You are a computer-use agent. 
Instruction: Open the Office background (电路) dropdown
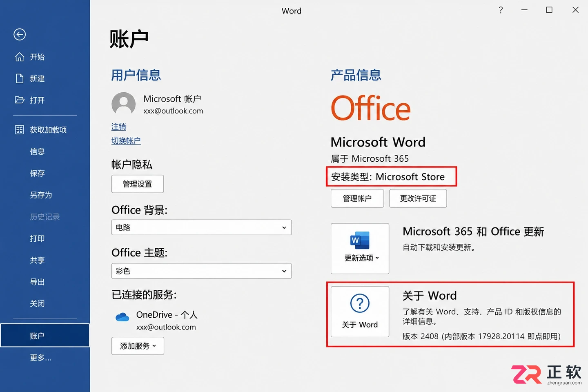pos(202,227)
